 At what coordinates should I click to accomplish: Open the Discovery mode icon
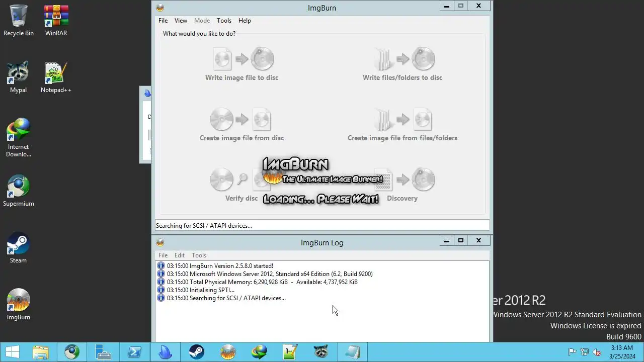click(x=404, y=179)
